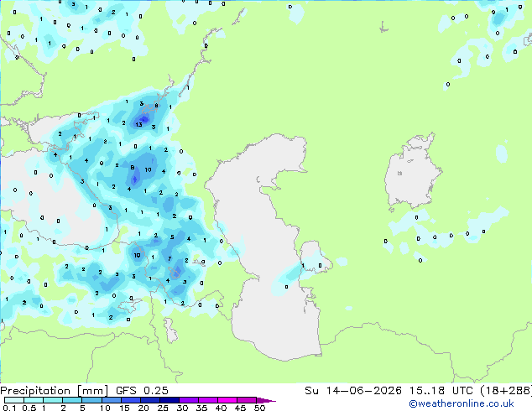
Task: Click the legend label '15'
Action: point(124,408)
